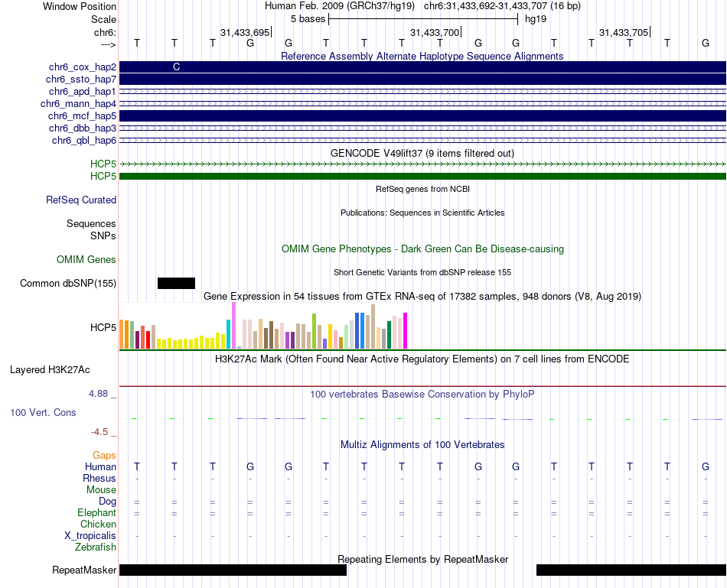This screenshot has width=727, height=588.
Task: Click the Scale label
Action: click(x=104, y=19)
